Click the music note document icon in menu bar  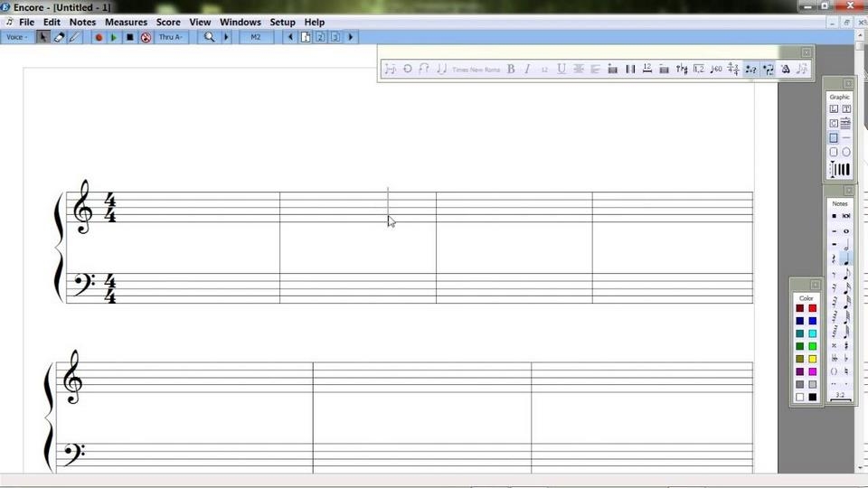point(9,22)
